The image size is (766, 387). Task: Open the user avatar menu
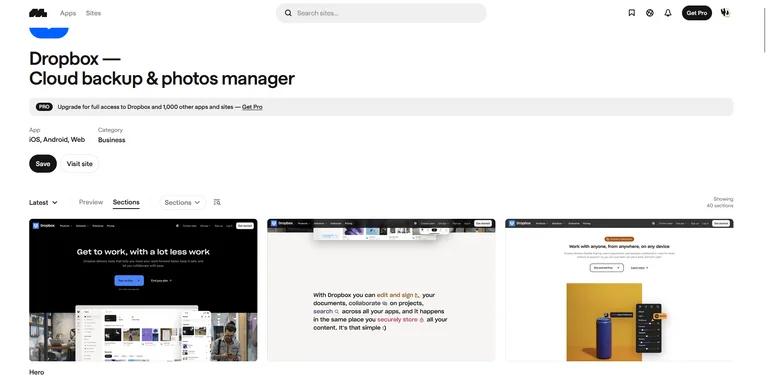point(725,13)
